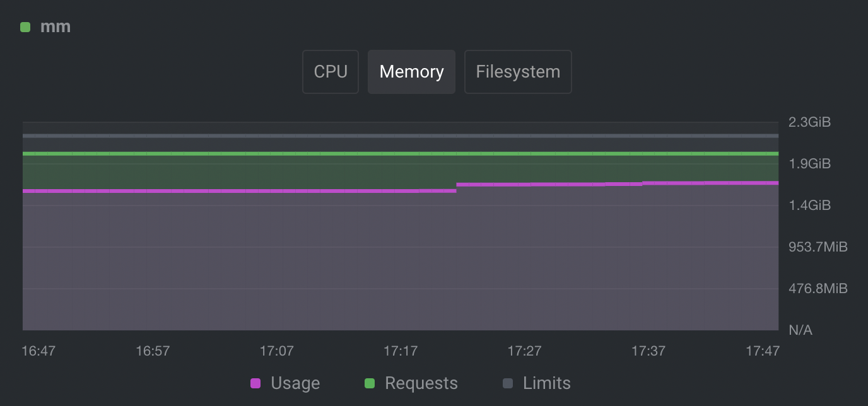Select the Memory tab
This screenshot has height=406, width=868.
pos(411,71)
